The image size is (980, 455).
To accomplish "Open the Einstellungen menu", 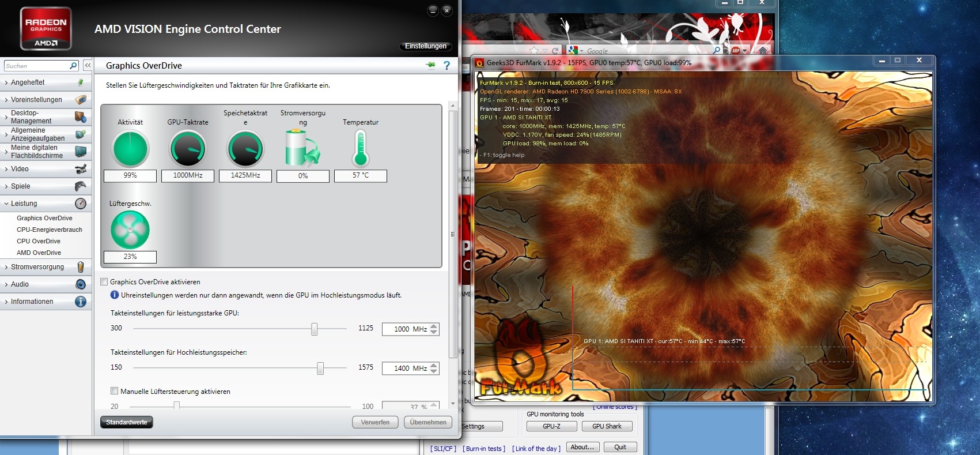I will click(426, 46).
